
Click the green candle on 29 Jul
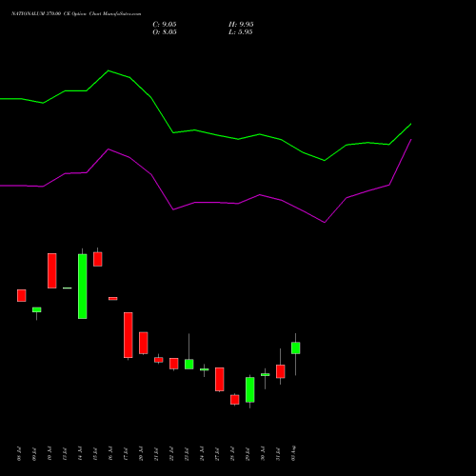click(249, 389)
